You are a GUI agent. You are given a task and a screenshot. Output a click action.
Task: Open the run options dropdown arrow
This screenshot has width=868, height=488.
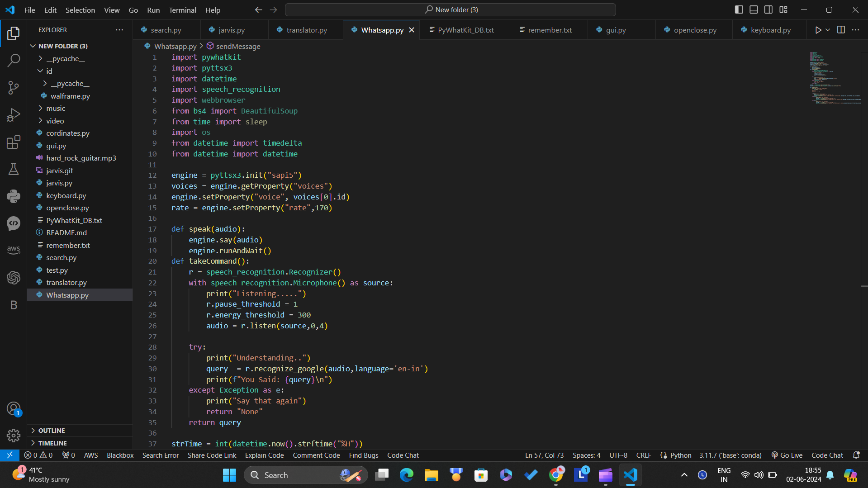(828, 30)
